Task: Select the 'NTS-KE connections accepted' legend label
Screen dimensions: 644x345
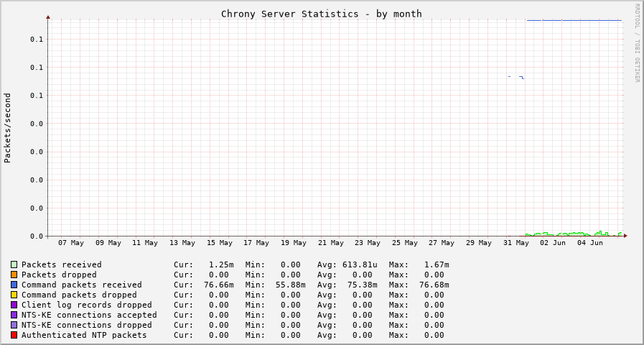Action: click(89, 315)
